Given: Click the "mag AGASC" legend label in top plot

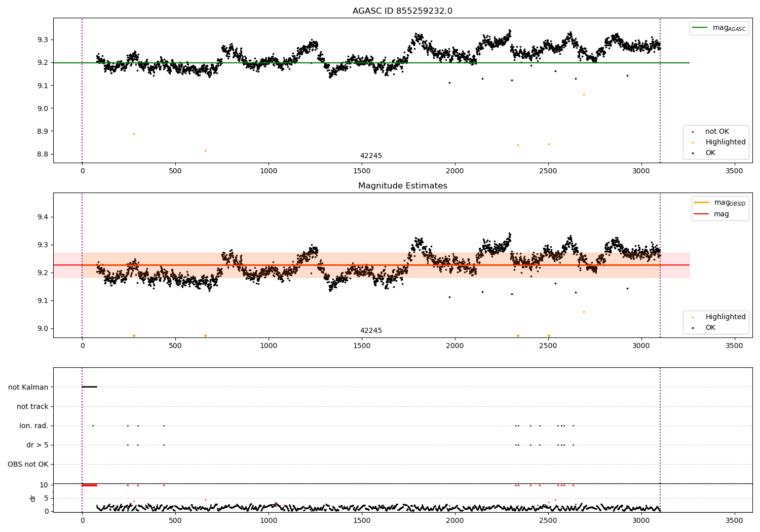Looking at the screenshot, I should click(x=729, y=28).
